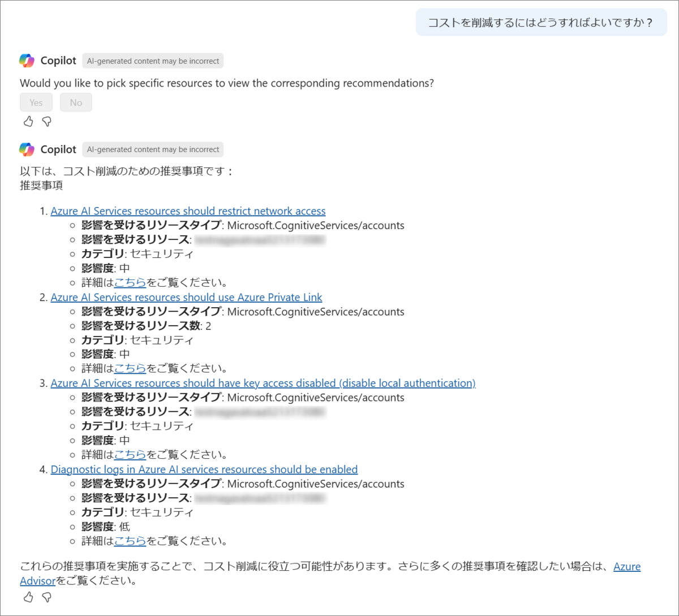Click resource type text under Diagnostic logs item
Screen dimensions: 679x616
point(243,484)
